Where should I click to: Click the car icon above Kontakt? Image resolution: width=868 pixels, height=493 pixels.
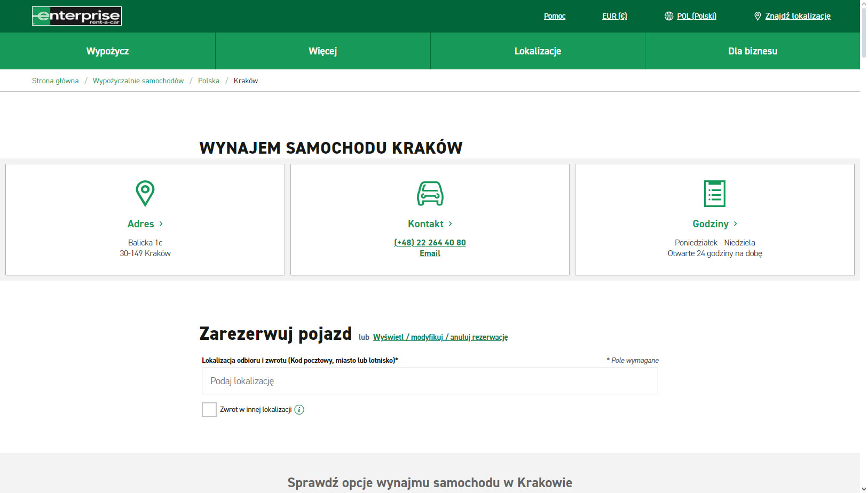(x=430, y=193)
